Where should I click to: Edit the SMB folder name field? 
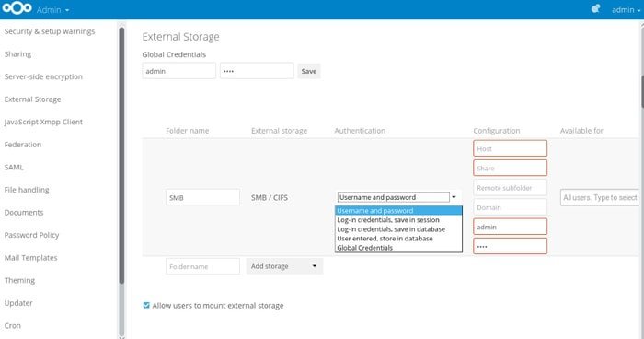pos(203,197)
